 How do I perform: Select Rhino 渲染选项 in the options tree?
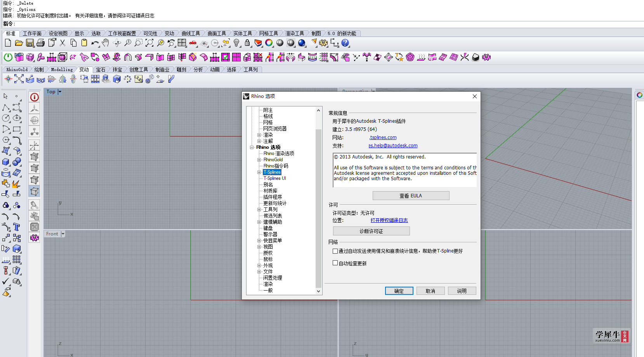tap(279, 153)
